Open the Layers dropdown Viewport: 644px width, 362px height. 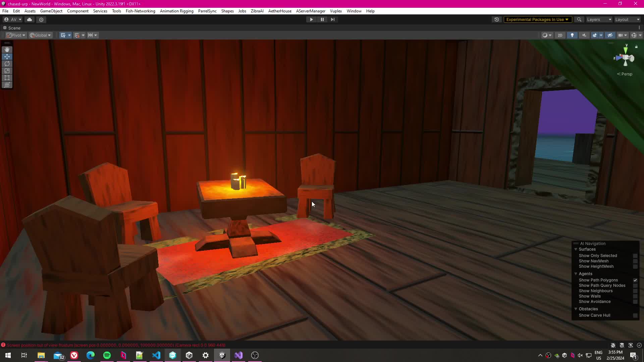(x=599, y=19)
